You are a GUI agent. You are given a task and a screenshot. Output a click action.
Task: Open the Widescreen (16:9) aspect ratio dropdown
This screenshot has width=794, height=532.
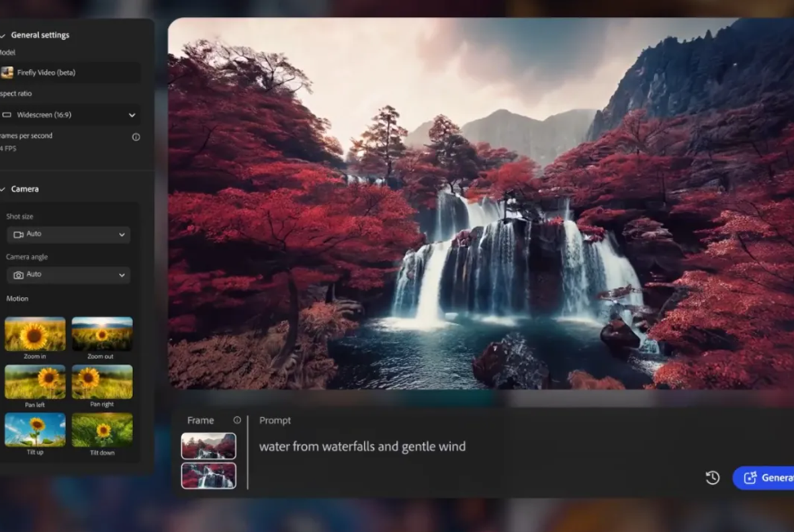[x=69, y=114]
